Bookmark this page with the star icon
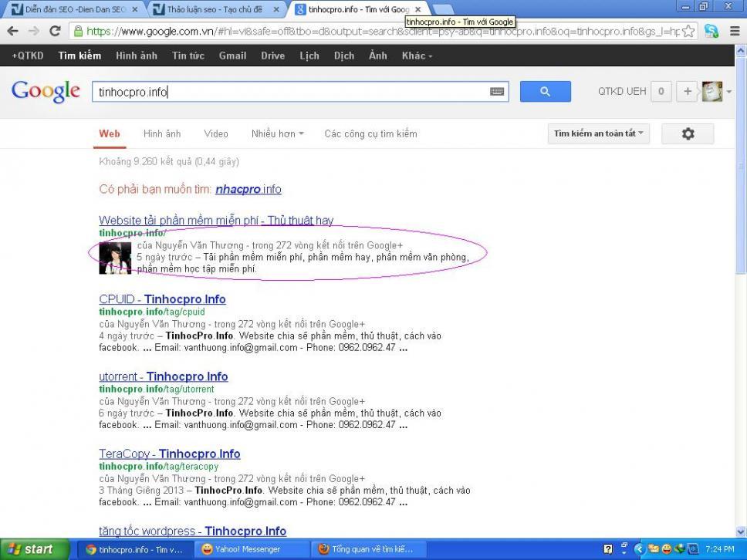747x560 pixels. tap(688, 32)
